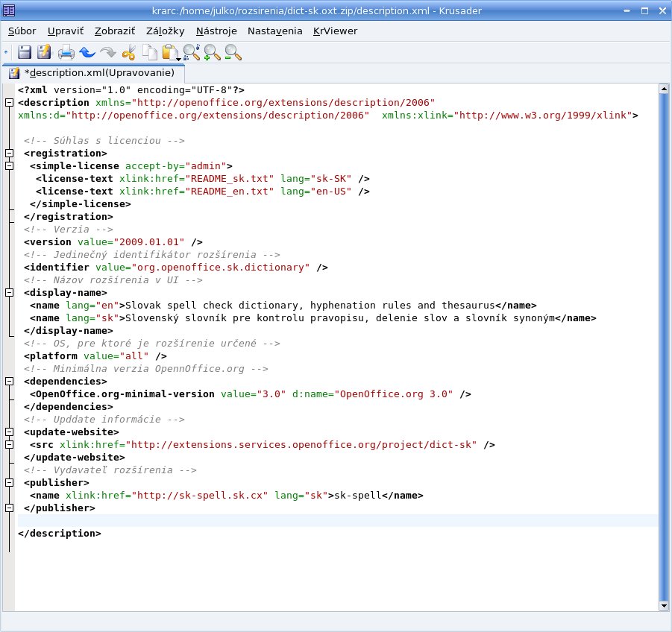Click the OpenOffice.org-minimal-version line

(251, 394)
